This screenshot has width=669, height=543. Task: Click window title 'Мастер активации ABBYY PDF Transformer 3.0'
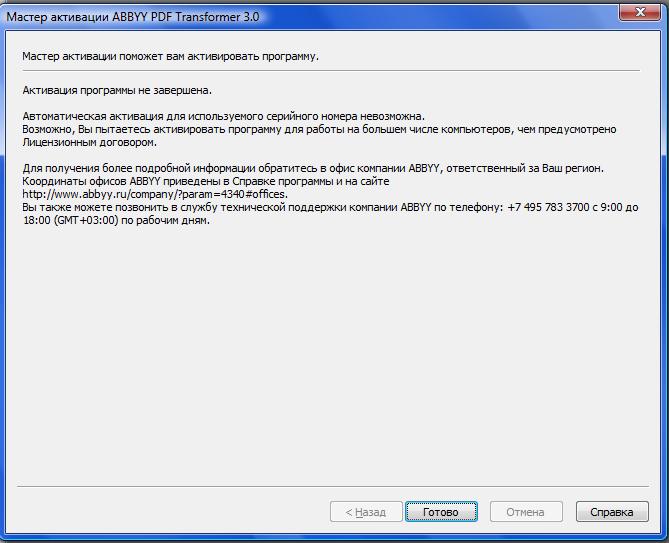(x=133, y=17)
